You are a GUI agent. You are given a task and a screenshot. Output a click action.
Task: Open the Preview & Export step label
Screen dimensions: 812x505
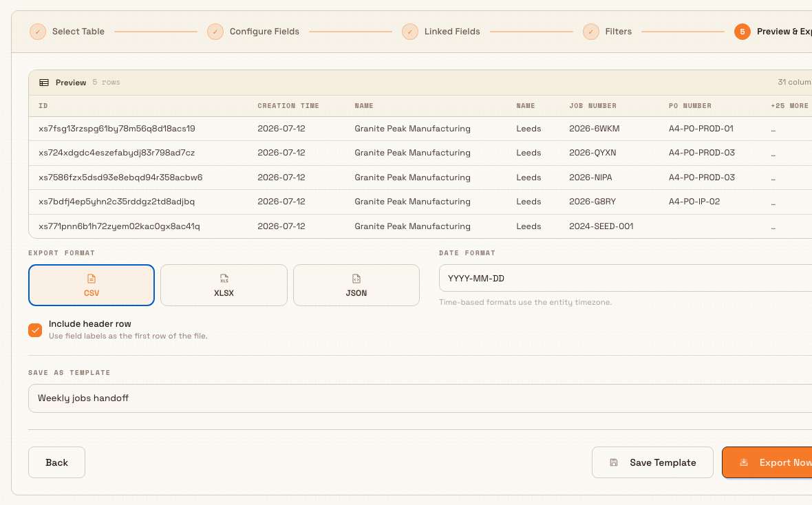coord(784,32)
